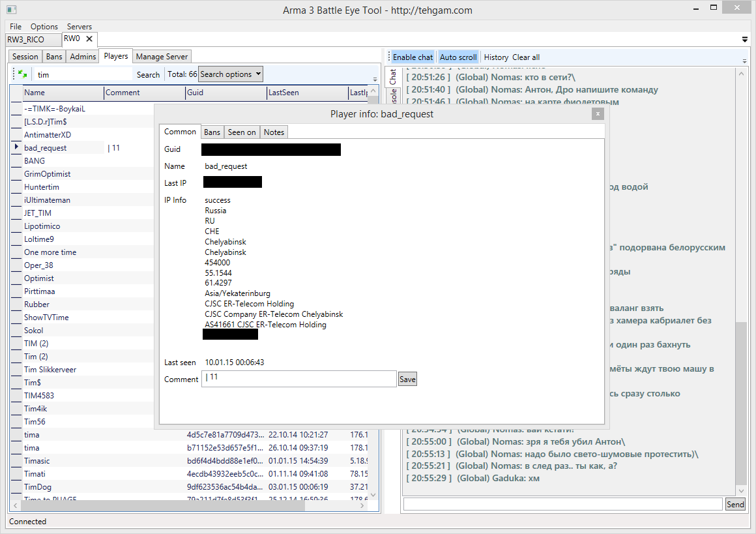
Task: Click the player list scroll right arrow
Action: [x=362, y=505]
